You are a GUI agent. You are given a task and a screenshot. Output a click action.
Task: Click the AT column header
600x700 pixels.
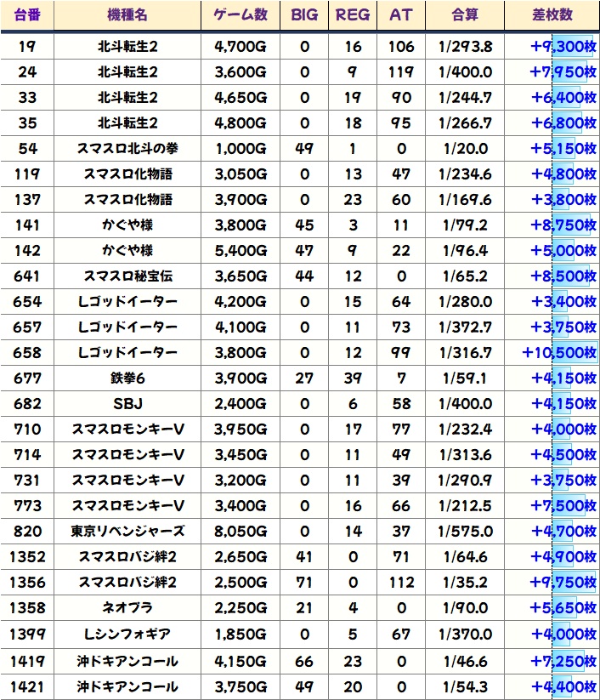(x=400, y=15)
